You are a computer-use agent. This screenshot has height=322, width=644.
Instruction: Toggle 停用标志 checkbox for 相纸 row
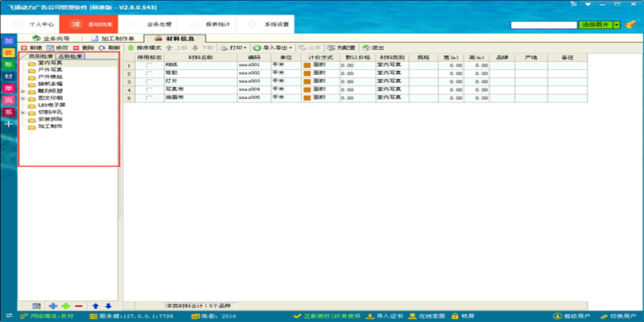pos(149,65)
